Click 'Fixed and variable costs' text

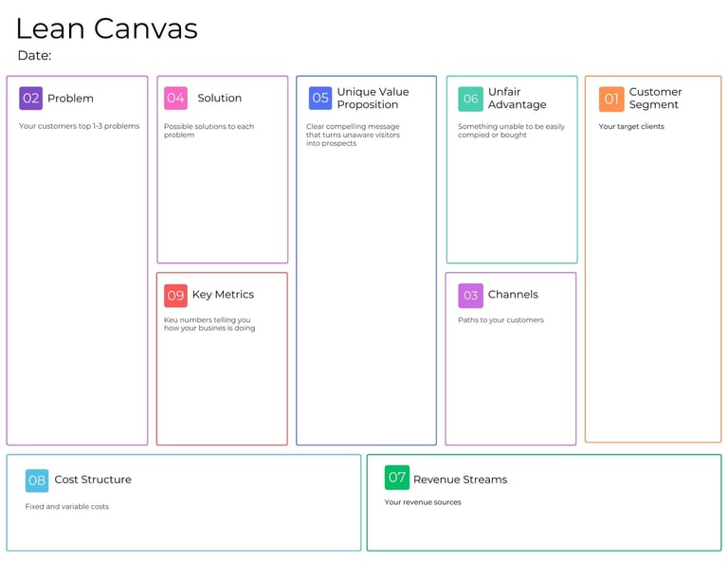pyautogui.click(x=67, y=506)
